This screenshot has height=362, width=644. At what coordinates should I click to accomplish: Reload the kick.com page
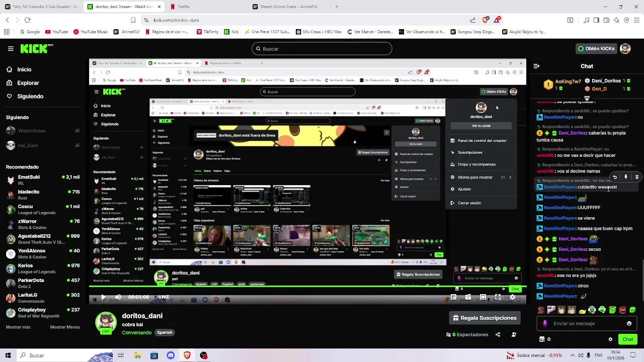click(27, 20)
